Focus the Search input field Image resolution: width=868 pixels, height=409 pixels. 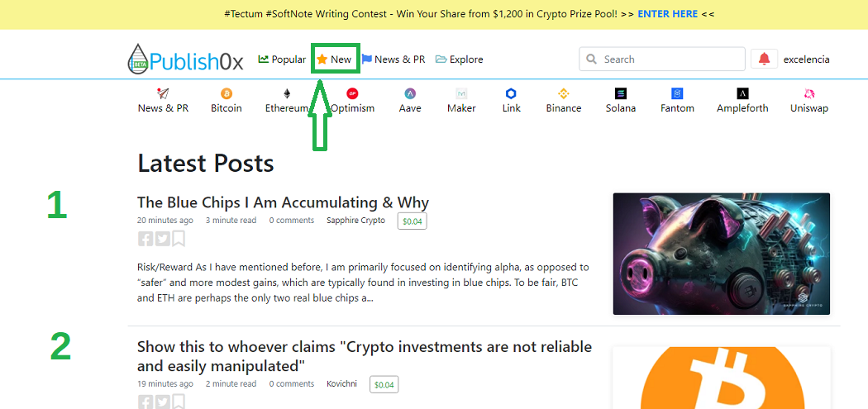pos(662,59)
